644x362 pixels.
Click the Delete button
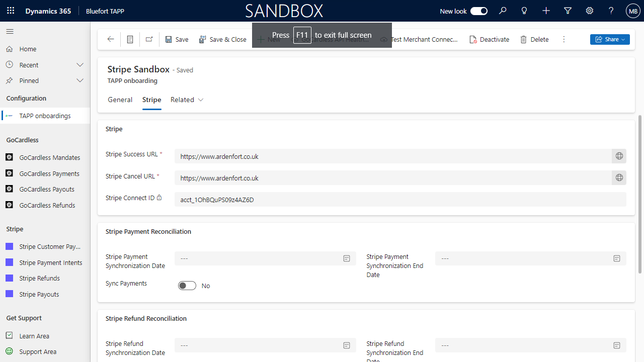pos(534,39)
